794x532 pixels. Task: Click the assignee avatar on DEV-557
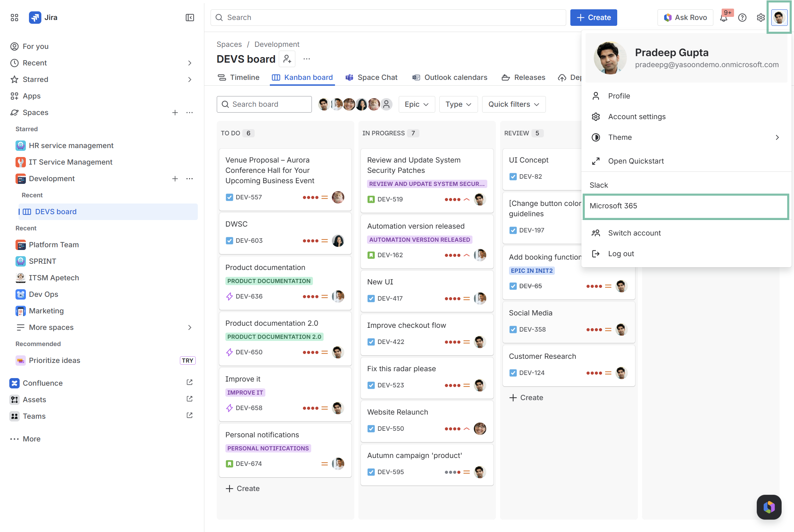338,197
